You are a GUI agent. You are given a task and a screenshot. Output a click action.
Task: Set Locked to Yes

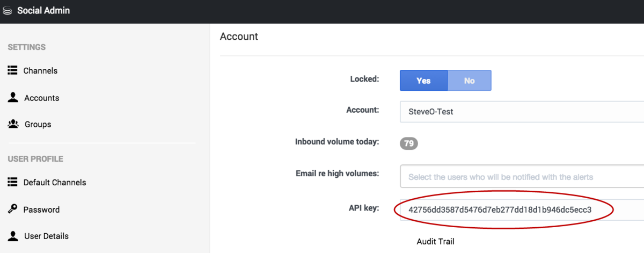pyautogui.click(x=423, y=81)
